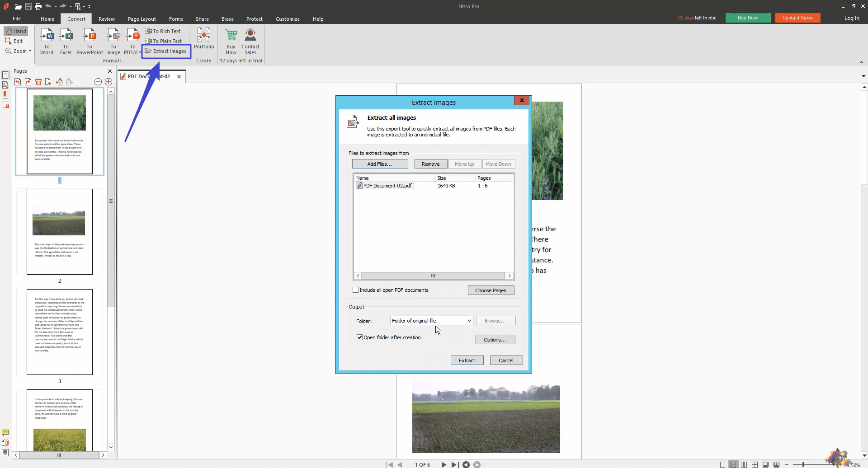Switch to two-page view mode
The width and height of the screenshot is (868, 468).
click(744, 464)
